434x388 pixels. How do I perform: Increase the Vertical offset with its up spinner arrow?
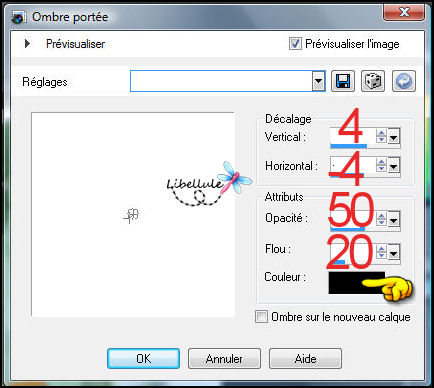tap(381, 132)
